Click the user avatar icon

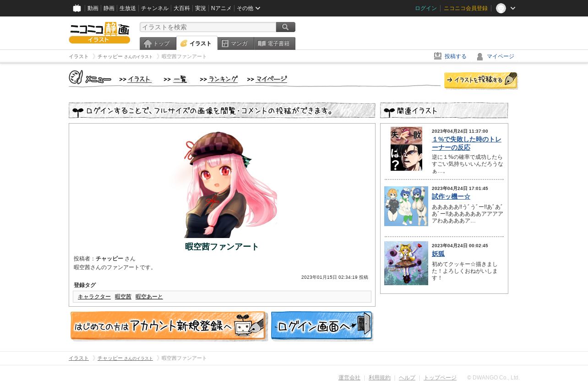point(501,8)
